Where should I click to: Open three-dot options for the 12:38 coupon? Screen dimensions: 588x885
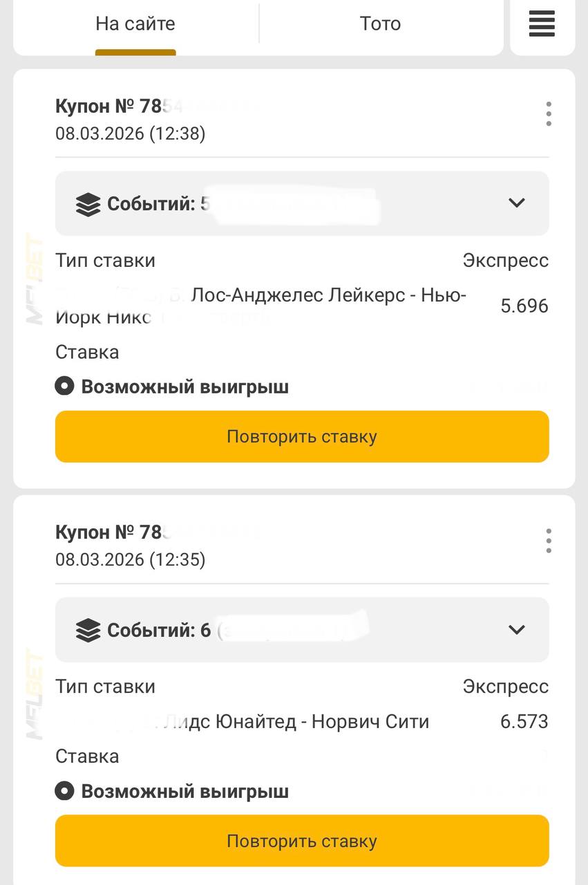click(548, 113)
